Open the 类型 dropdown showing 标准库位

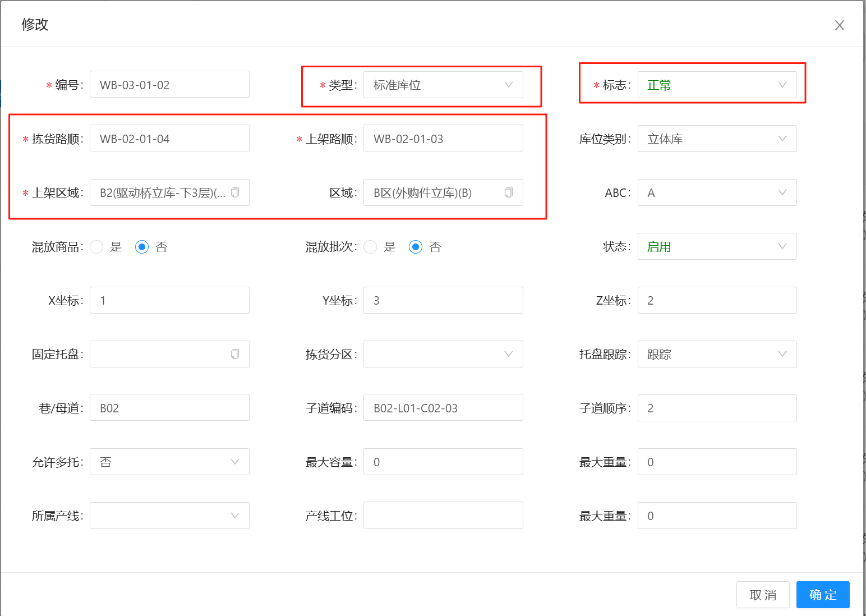443,85
